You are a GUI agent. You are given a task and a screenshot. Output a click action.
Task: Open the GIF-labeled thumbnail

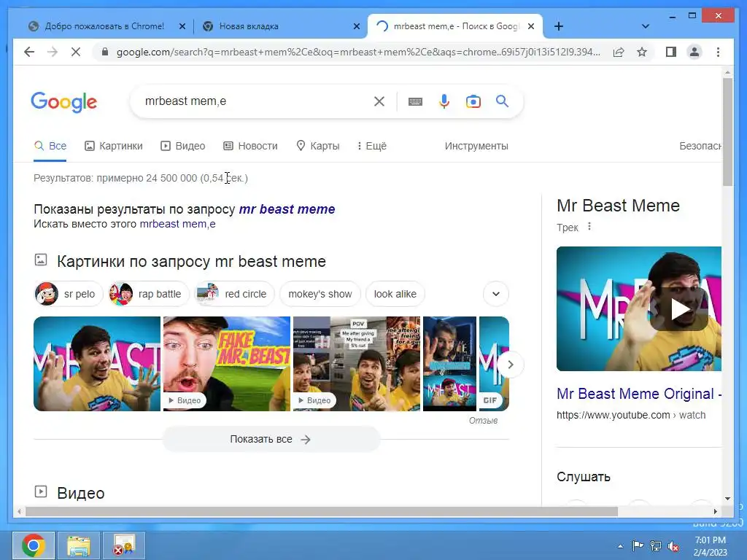click(494, 364)
